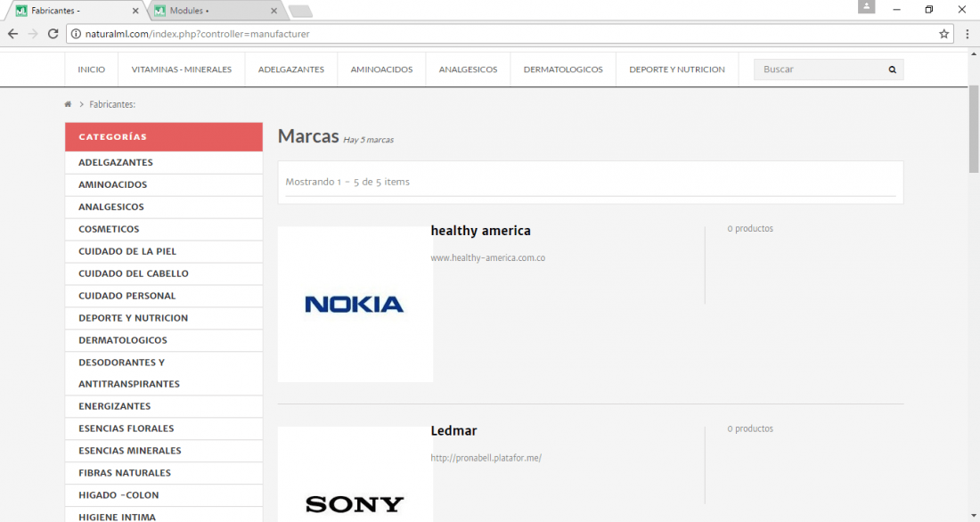Bookmark this page with the star icon
The image size is (980, 522).
point(943,34)
